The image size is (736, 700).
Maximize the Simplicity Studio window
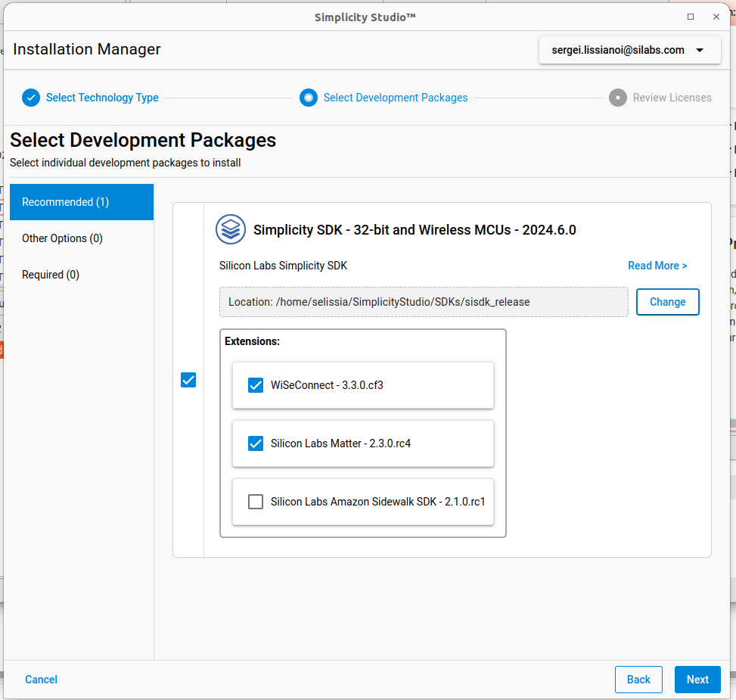tap(691, 17)
